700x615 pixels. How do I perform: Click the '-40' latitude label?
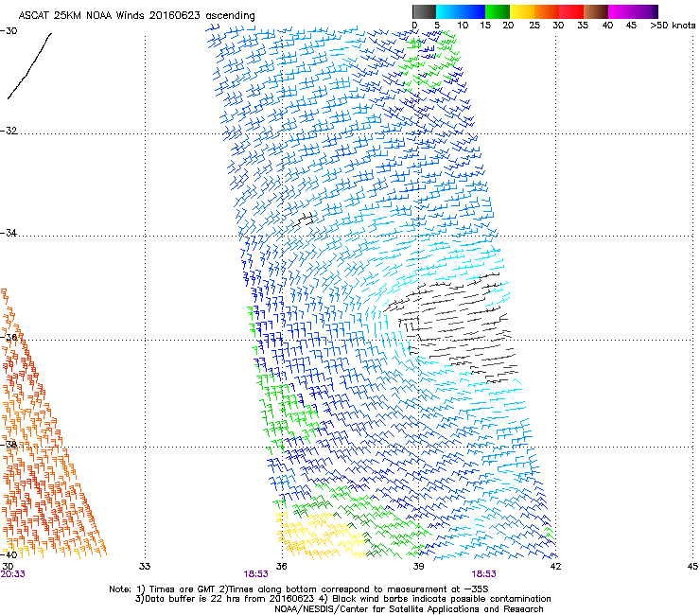[9, 554]
